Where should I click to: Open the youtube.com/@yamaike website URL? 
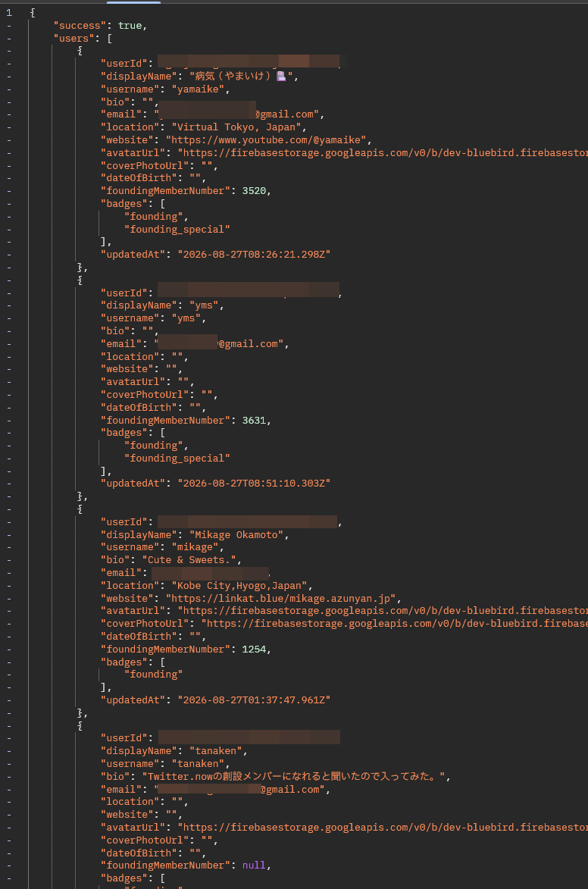point(266,140)
